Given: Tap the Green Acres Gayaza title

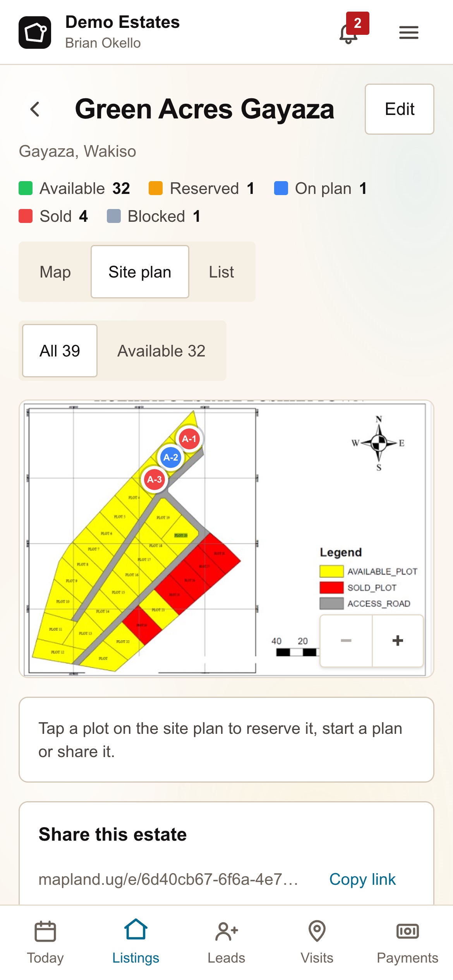Looking at the screenshot, I should click(x=204, y=109).
